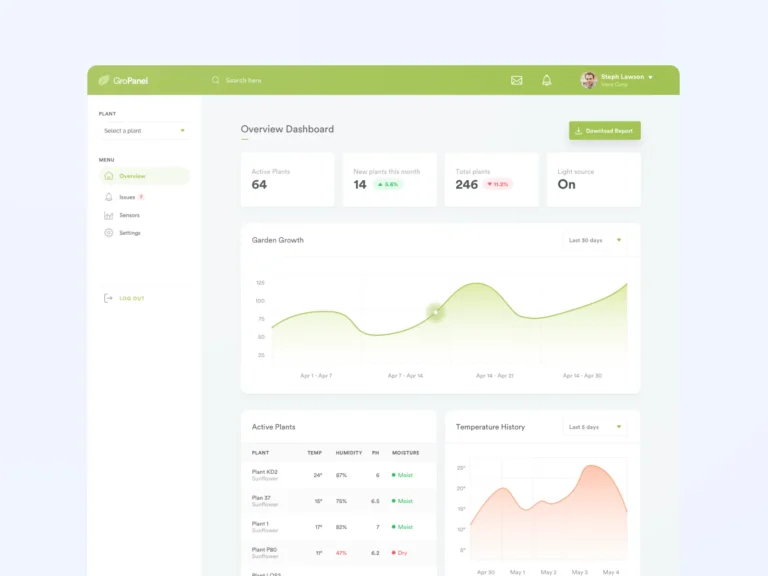Click the log out door icon
The image size is (768, 576).
pyautogui.click(x=108, y=298)
